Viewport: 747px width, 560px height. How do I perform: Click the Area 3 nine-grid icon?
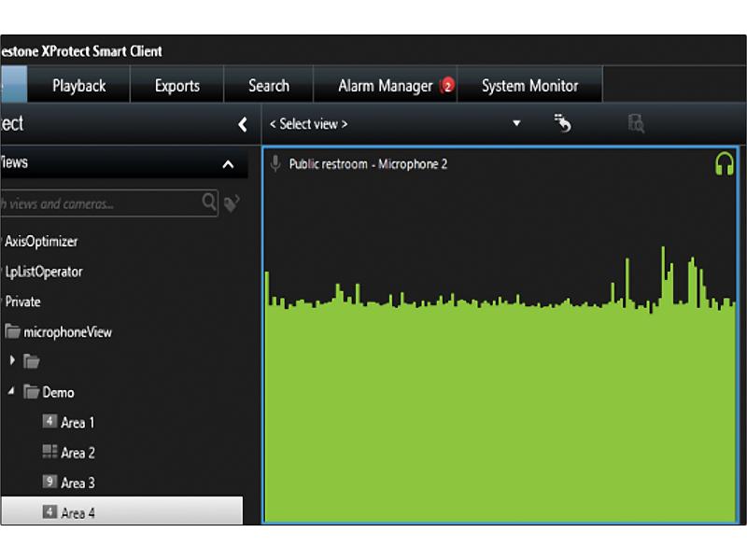pos(49,482)
